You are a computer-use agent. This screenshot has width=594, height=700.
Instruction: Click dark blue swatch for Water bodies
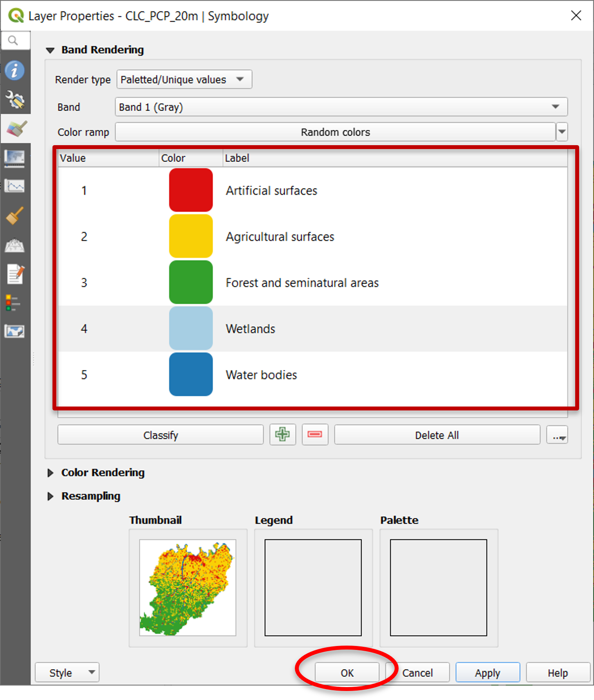[191, 374]
